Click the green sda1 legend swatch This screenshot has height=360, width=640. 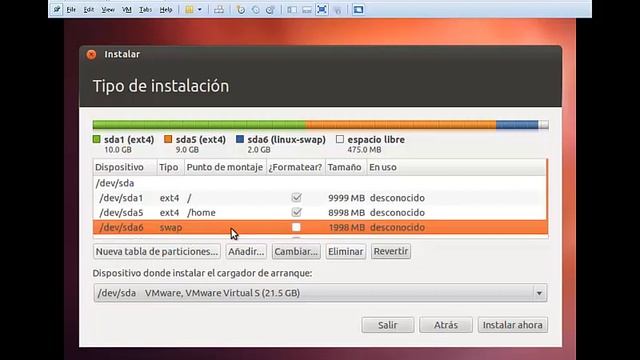(97, 139)
